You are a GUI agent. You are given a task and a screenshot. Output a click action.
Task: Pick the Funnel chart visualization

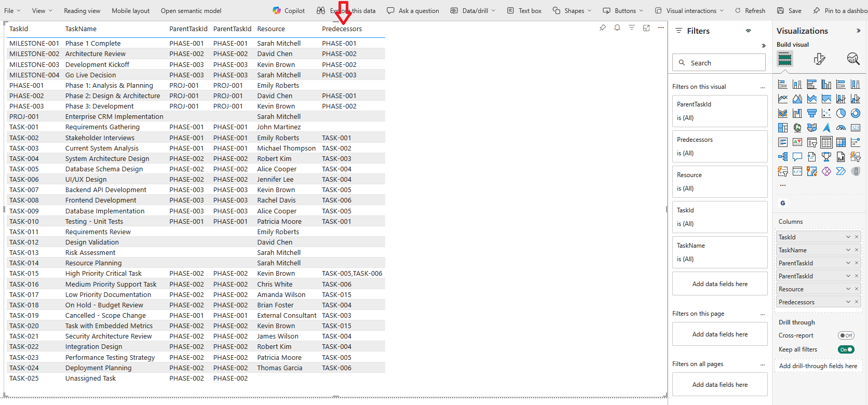812,113
